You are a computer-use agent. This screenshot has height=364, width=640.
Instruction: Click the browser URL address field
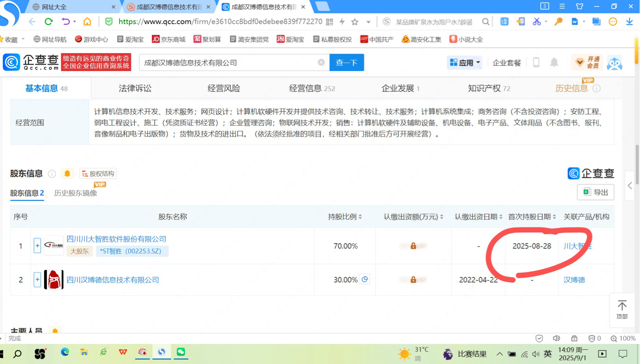pyautogui.click(x=220, y=22)
